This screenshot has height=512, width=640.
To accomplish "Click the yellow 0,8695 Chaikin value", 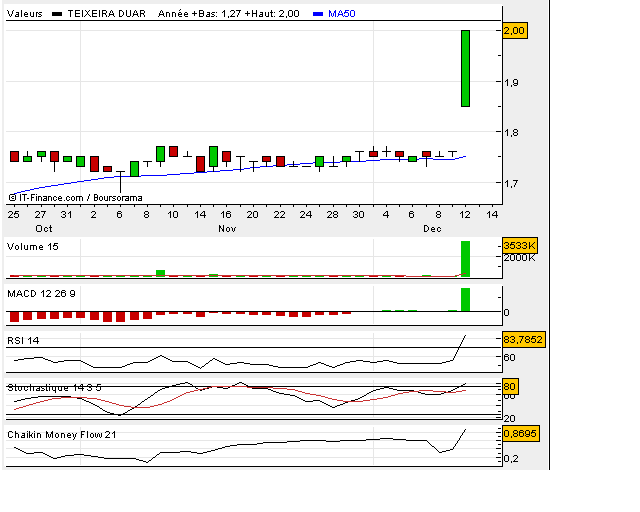I will pos(521,433).
